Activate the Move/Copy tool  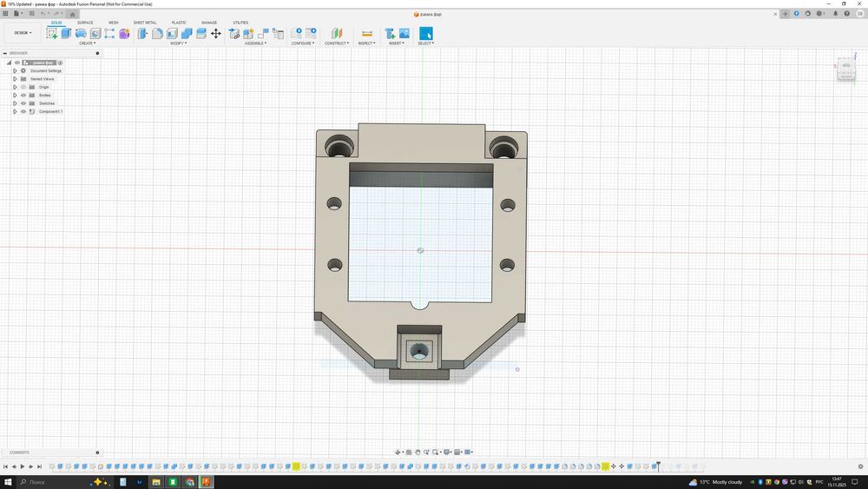pyautogui.click(x=215, y=33)
